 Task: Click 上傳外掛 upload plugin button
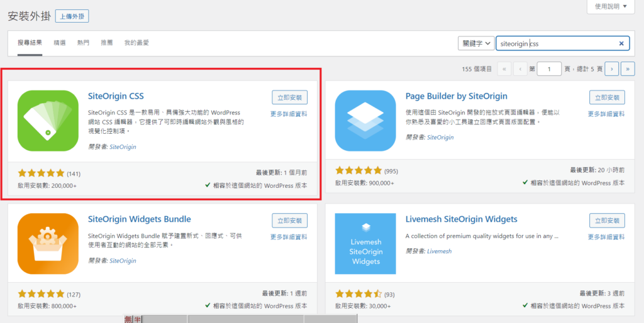[72, 16]
